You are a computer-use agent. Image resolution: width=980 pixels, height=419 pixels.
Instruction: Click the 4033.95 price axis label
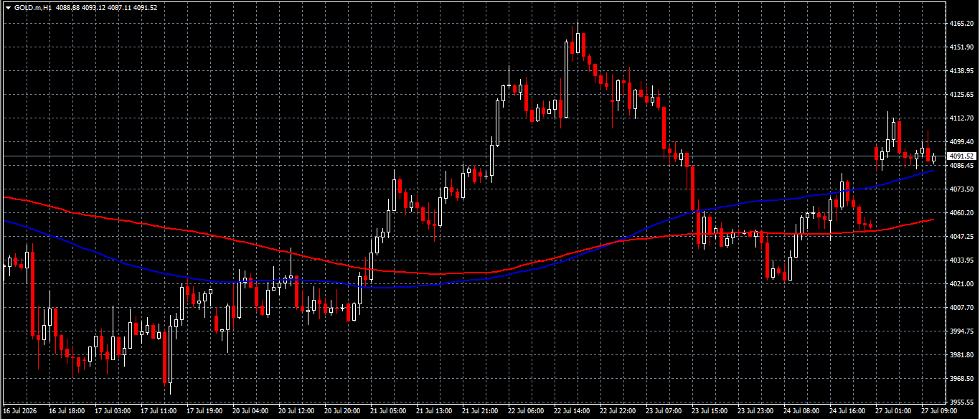[960, 260]
